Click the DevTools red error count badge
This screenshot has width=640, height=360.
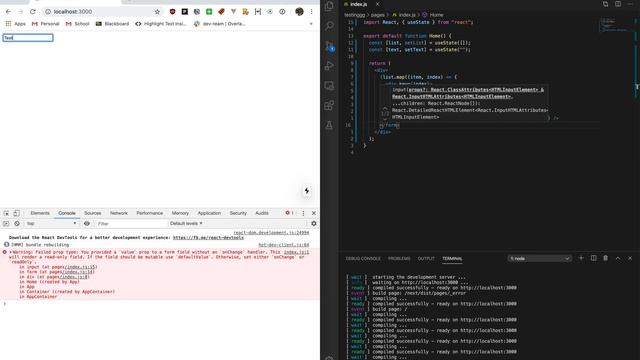click(x=289, y=213)
